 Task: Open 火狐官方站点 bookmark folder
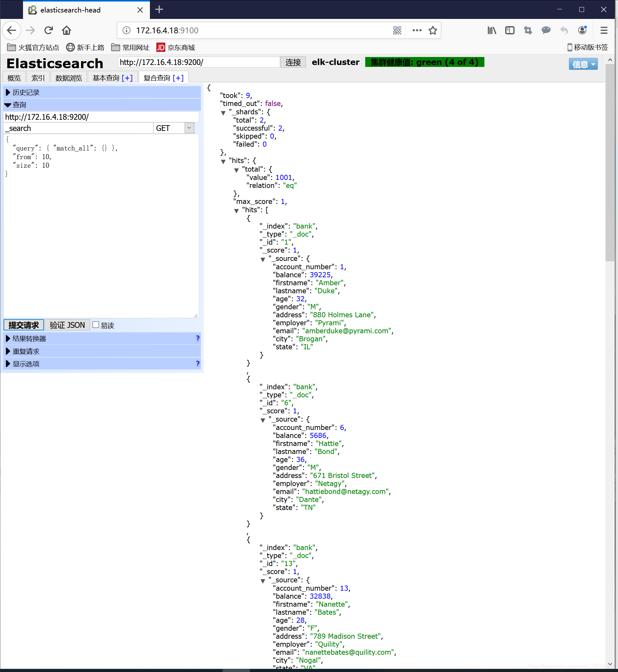tap(33, 47)
